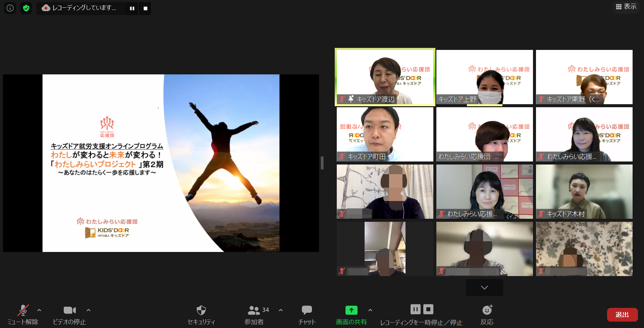Click the shared slide presentation area
Screen dimensions: 644x328
(161, 163)
